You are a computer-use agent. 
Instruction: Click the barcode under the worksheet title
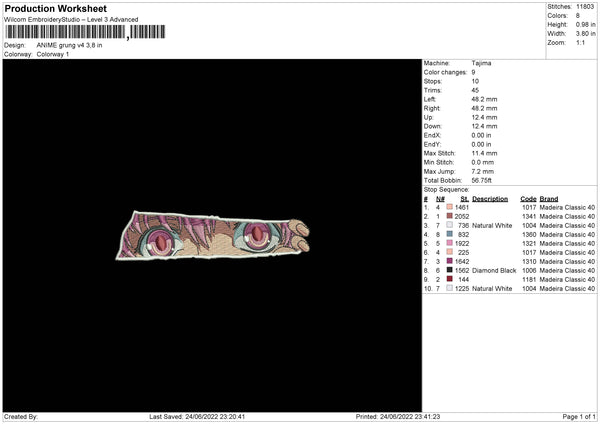85,32
